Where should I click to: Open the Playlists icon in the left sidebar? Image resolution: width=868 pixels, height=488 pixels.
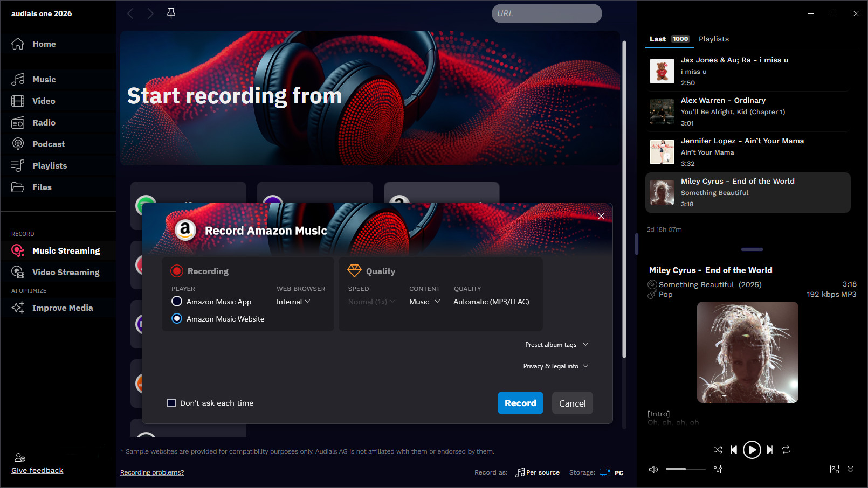pyautogui.click(x=18, y=165)
